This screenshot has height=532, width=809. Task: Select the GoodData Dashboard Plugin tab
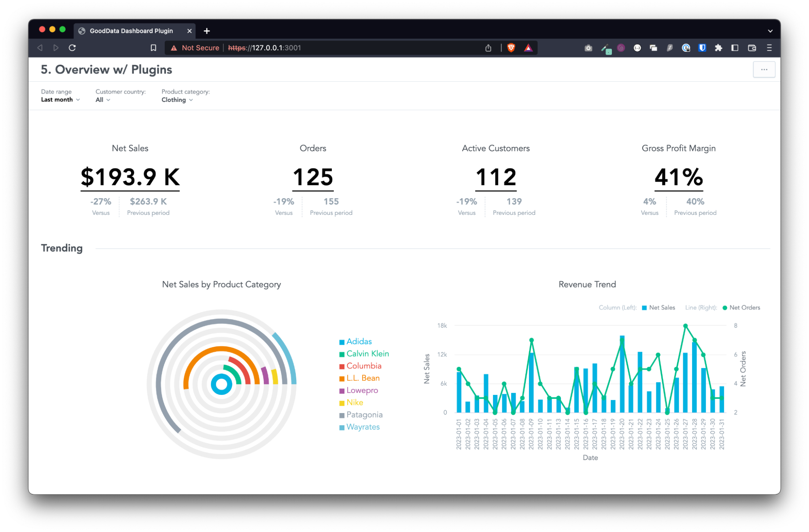[x=131, y=31]
